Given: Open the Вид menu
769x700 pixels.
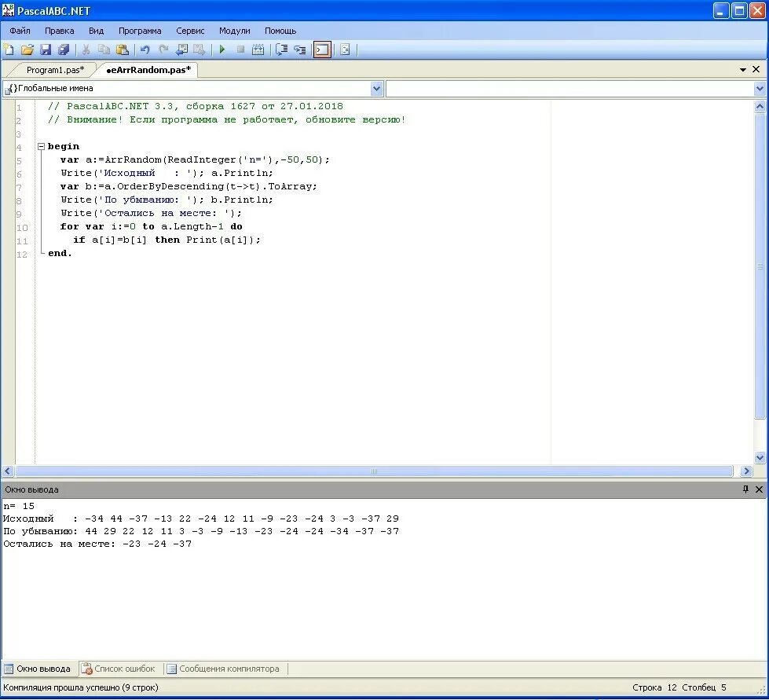Looking at the screenshot, I should coord(96,31).
